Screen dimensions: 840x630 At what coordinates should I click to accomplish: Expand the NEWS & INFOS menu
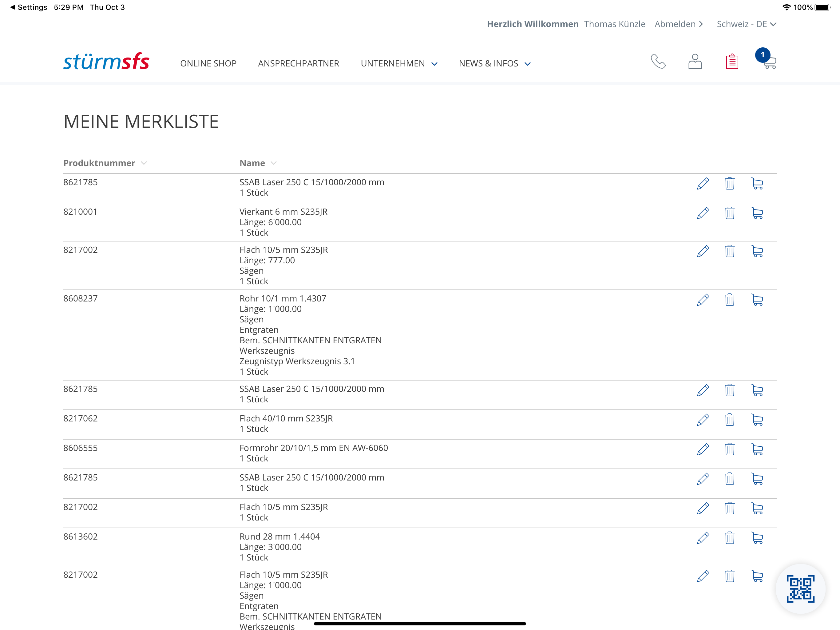point(495,63)
